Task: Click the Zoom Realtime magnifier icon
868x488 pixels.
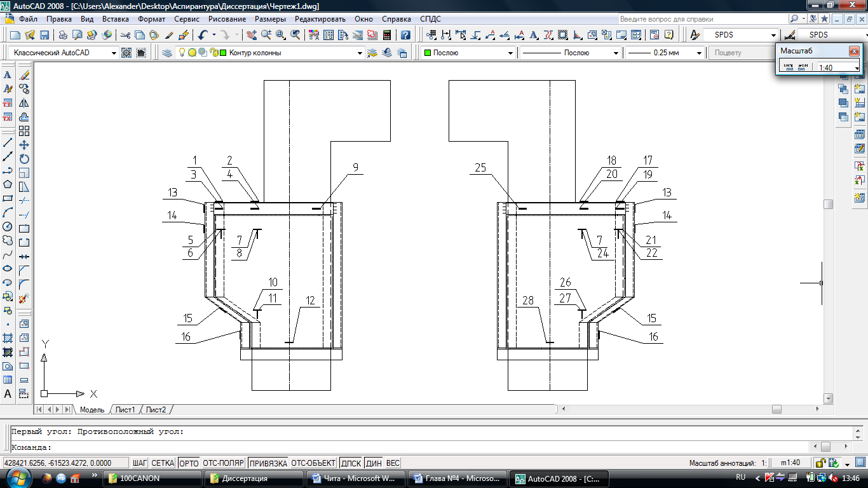Action: pyautogui.click(x=266, y=35)
